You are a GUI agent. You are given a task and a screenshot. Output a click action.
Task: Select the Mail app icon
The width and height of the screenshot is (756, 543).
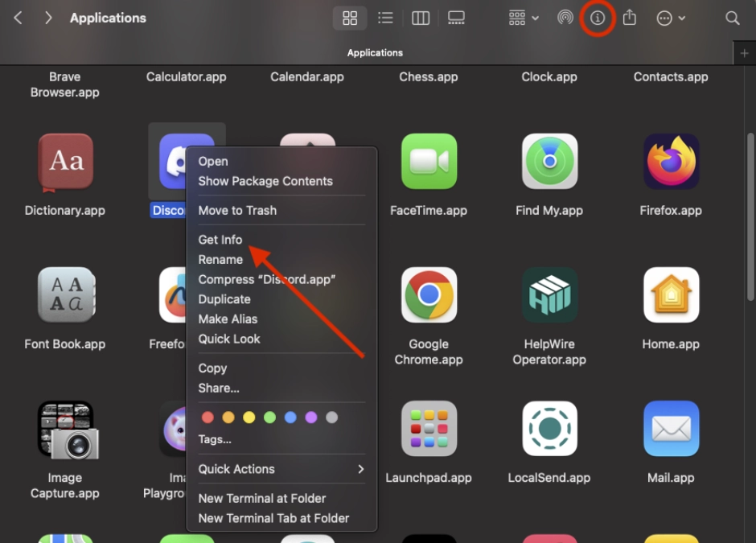(x=671, y=428)
